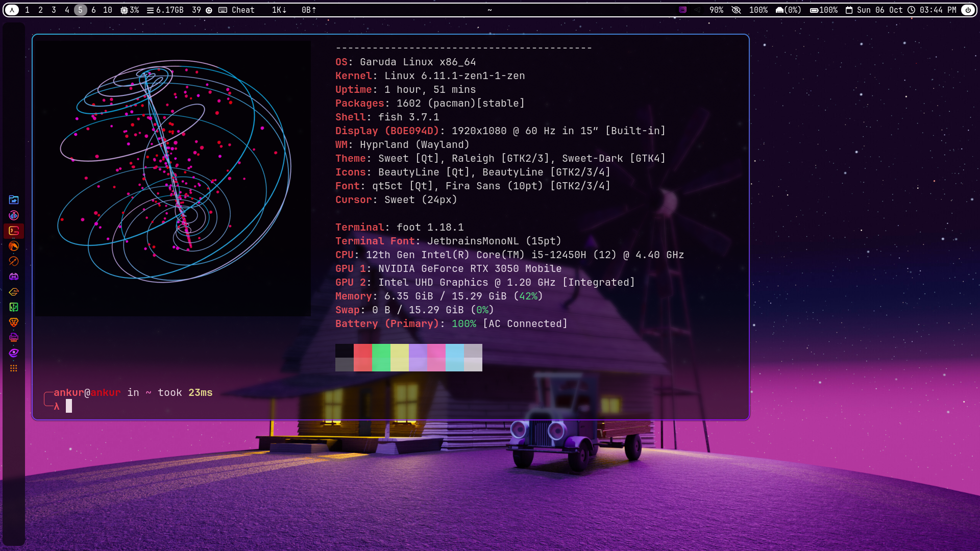The width and height of the screenshot is (980, 551).
Task: Open the Garuda launcher logo at top-left
Action: 12,10
